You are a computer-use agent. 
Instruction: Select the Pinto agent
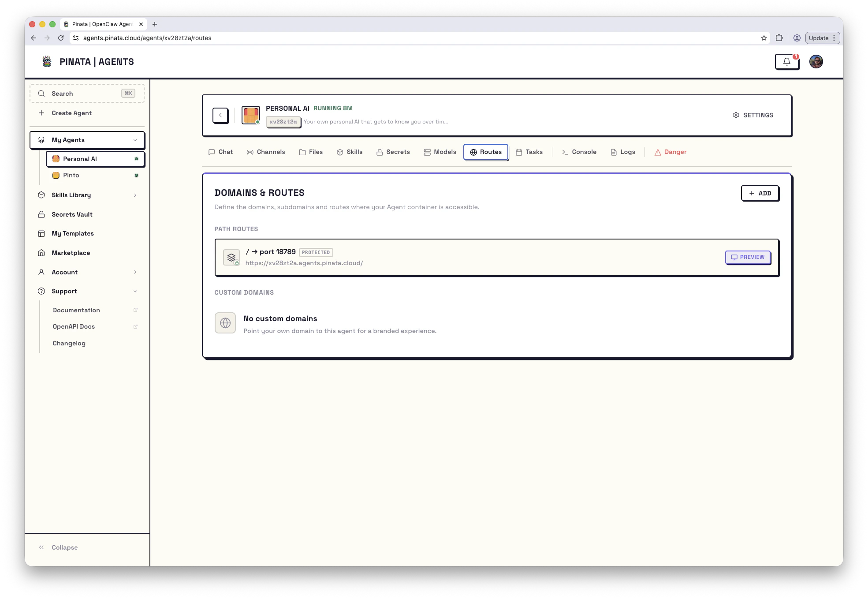tap(71, 175)
